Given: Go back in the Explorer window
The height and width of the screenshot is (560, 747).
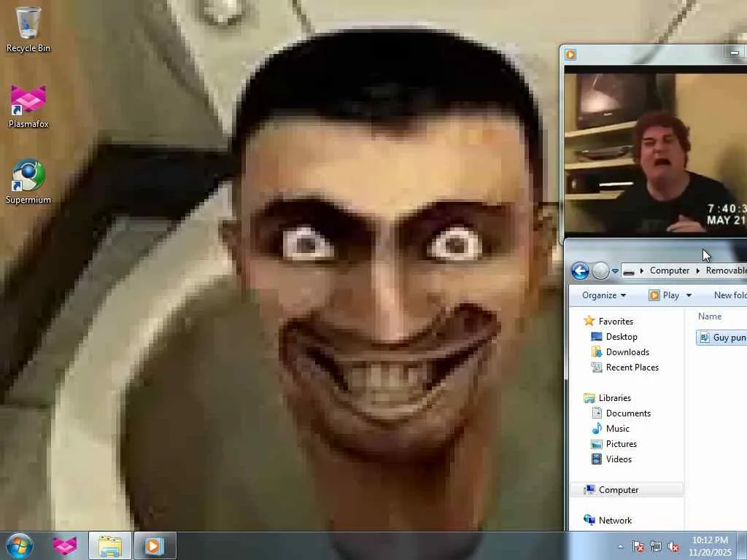Looking at the screenshot, I should point(580,271).
